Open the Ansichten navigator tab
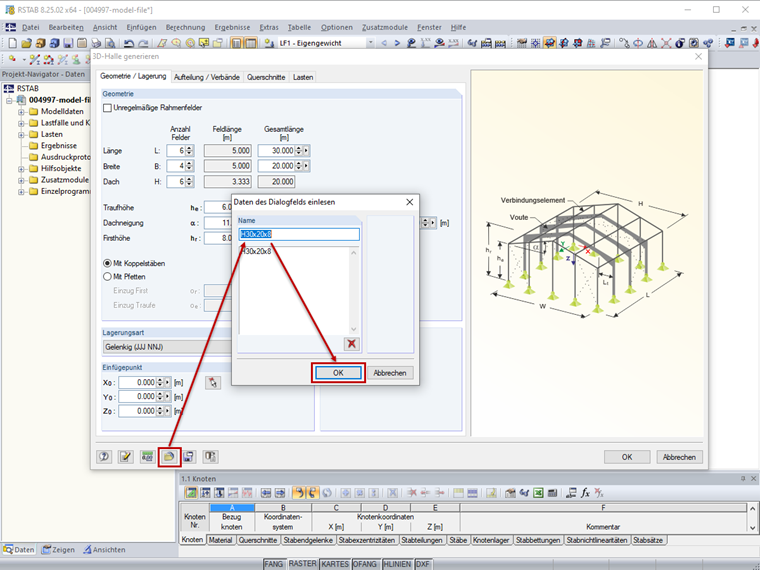This screenshot has width=760, height=570. (104, 550)
